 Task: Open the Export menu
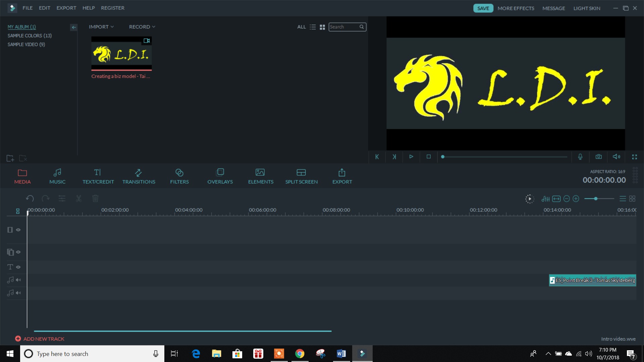(66, 8)
